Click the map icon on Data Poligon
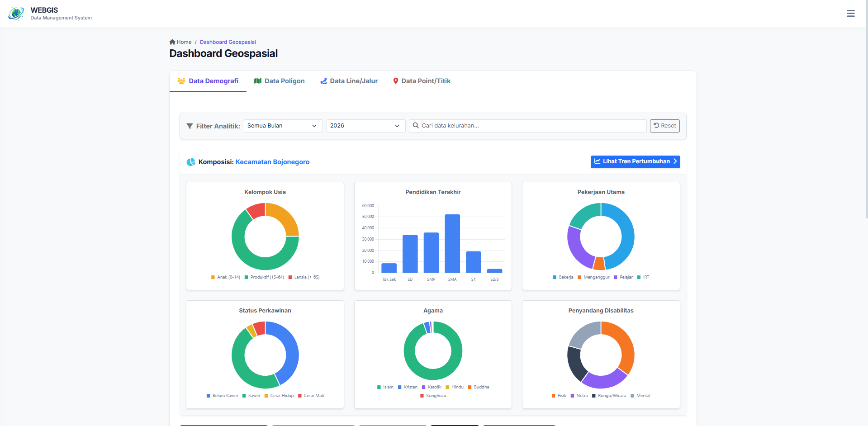The image size is (868, 426). [258, 81]
